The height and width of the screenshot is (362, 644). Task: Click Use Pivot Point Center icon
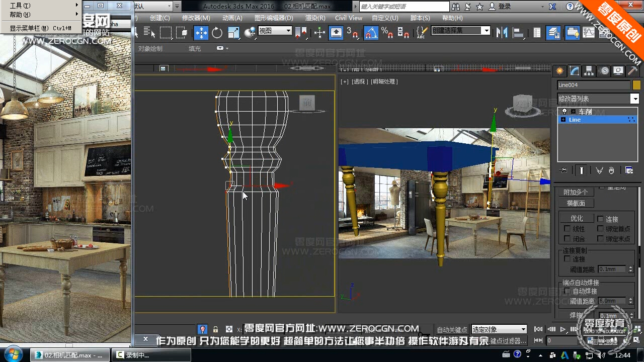(301, 33)
